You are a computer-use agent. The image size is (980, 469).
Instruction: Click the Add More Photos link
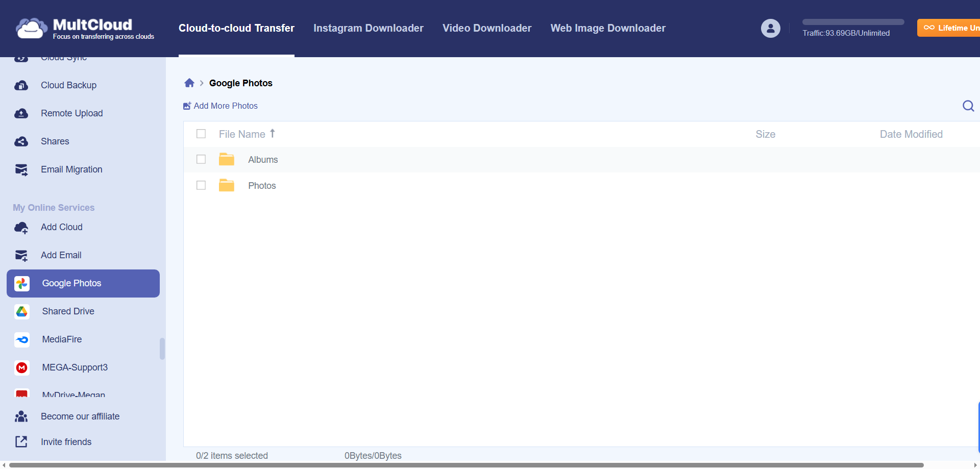pos(226,106)
